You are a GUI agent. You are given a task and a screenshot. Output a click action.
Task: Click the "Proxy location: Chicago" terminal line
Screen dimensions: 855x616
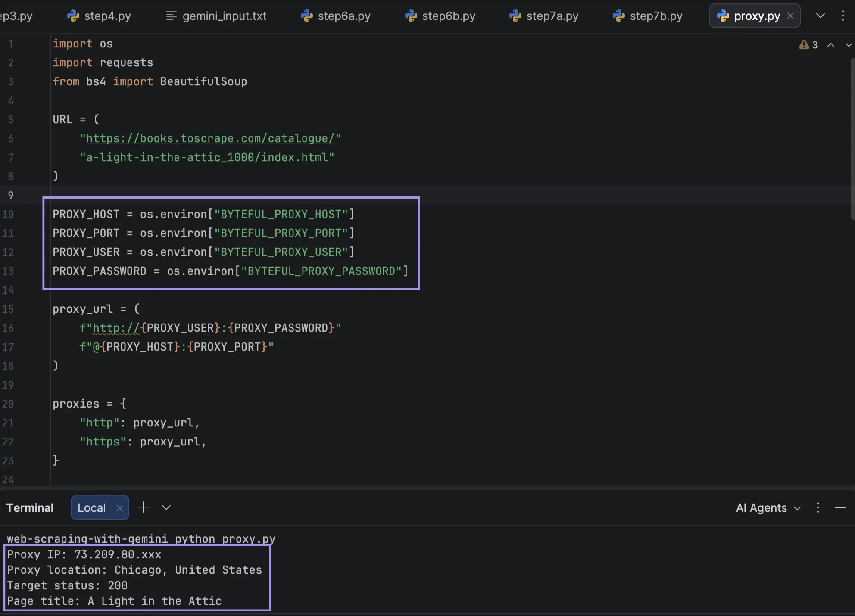(134, 570)
